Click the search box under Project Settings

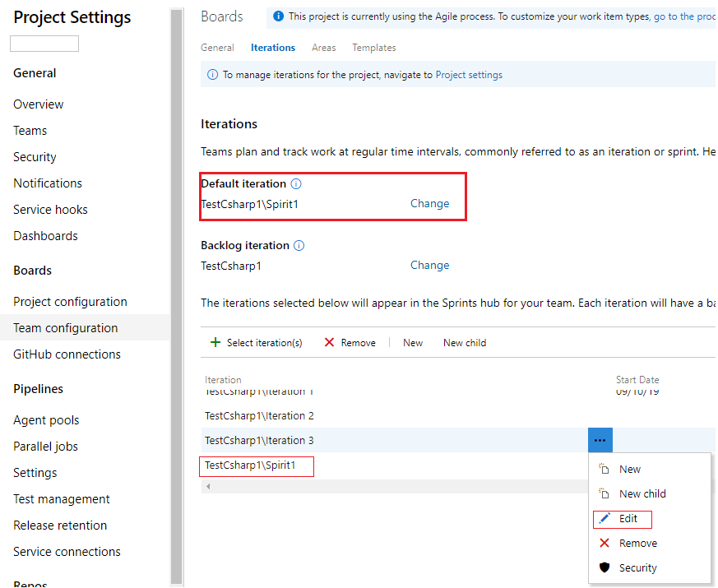tap(44, 44)
